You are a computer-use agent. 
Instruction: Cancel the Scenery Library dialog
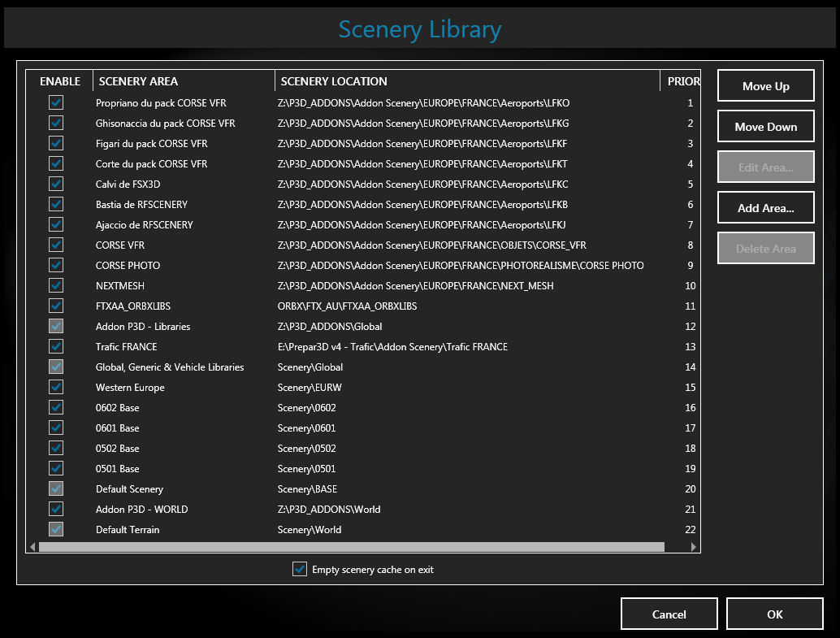coord(669,614)
